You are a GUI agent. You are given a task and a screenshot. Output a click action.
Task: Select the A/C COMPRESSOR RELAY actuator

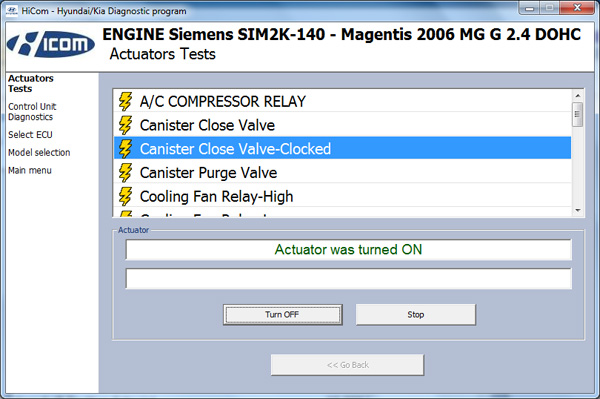[342, 101]
